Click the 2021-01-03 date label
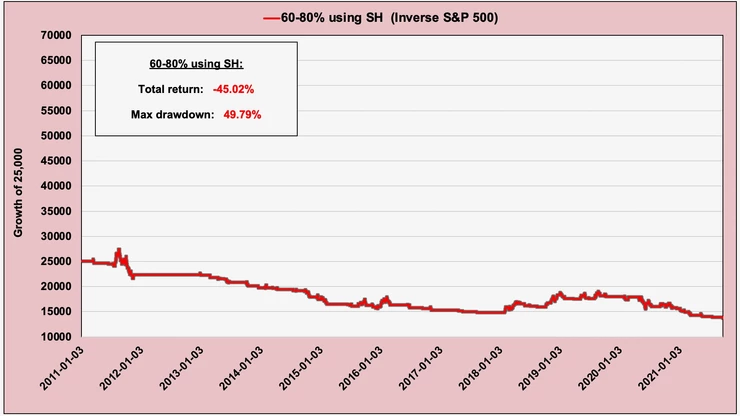 tap(660, 368)
